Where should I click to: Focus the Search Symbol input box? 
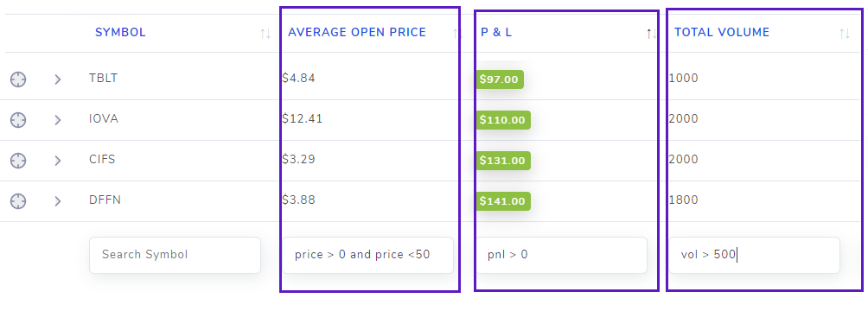[175, 255]
